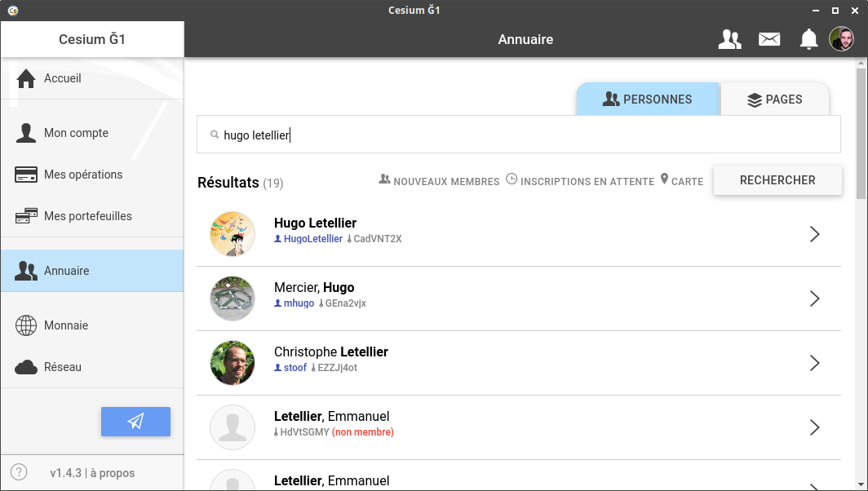Screen dimensions: 868x491
Task: Open Christophe Letellier result
Action: [519, 363]
